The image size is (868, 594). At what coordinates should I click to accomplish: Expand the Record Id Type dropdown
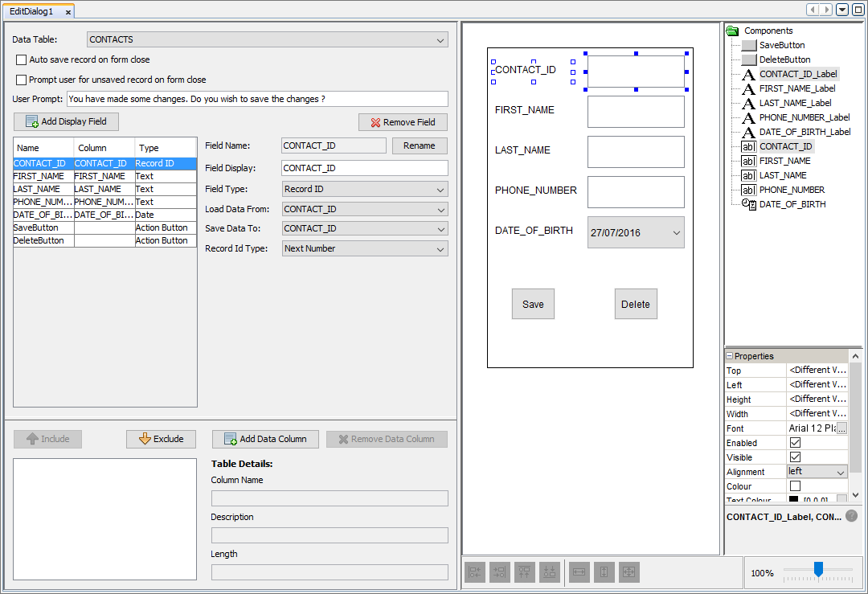pyautogui.click(x=365, y=248)
